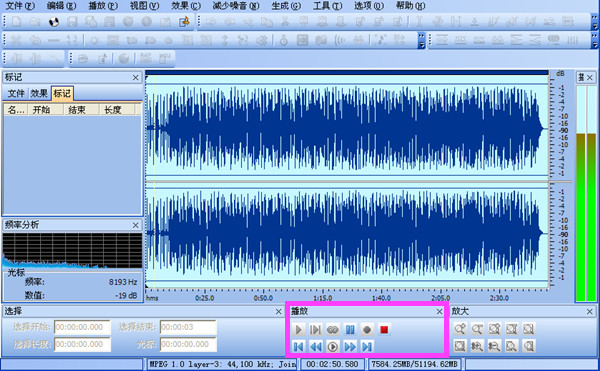This screenshot has height=371, width=600.
Task: Click the 2:05.0 mark on the time ruler
Action: (x=440, y=298)
